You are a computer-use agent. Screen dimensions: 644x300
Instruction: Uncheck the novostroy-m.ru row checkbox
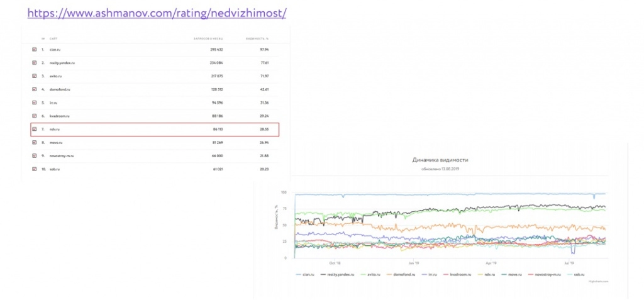[x=35, y=156]
